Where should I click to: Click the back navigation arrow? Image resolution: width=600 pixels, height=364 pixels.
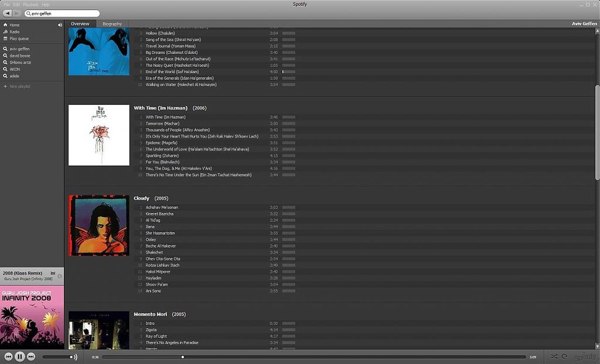8,13
